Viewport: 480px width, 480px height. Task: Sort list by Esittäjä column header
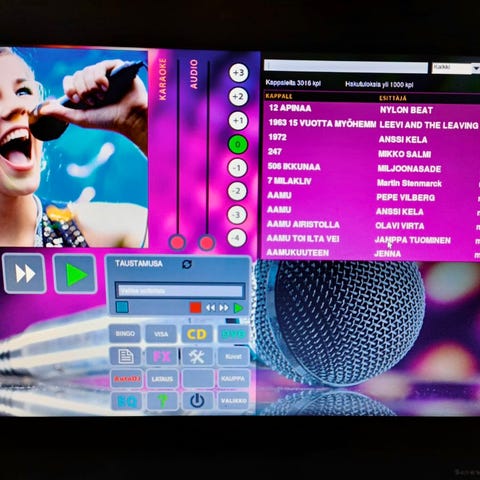click(x=393, y=98)
